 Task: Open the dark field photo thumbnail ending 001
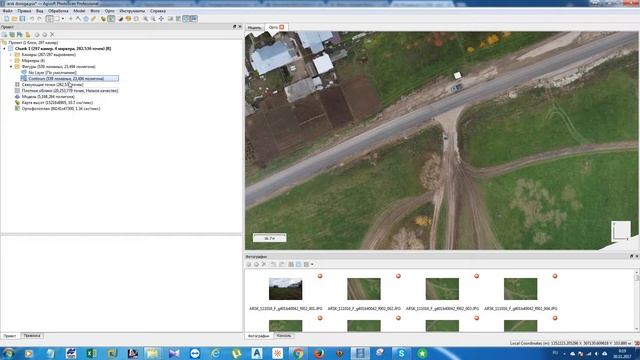(x=285, y=289)
